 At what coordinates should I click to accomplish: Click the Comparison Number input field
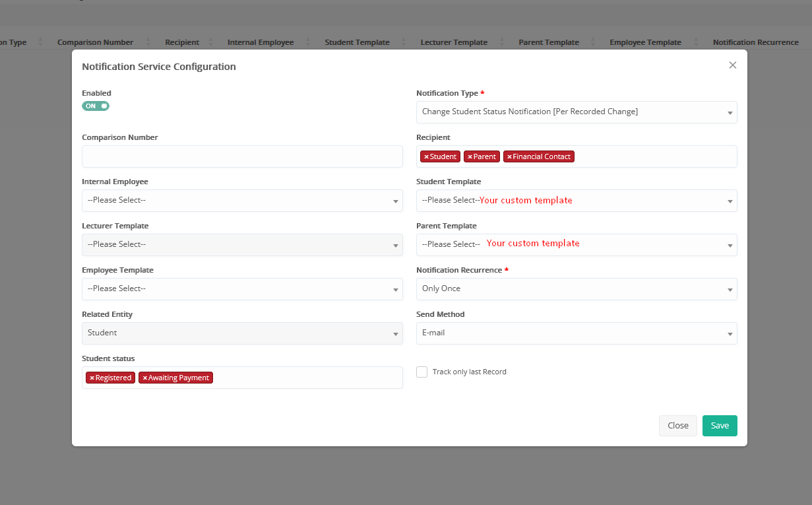click(x=242, y=156)
